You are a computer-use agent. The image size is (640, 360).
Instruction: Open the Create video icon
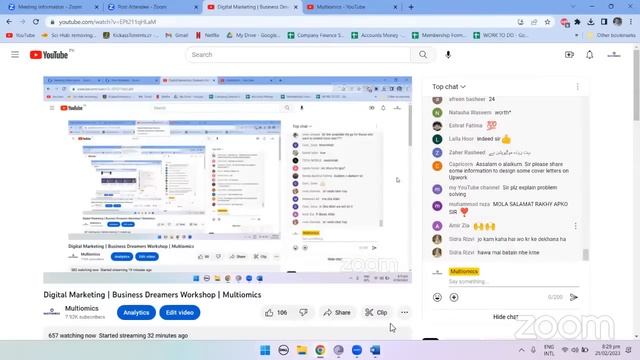point(569,54)
